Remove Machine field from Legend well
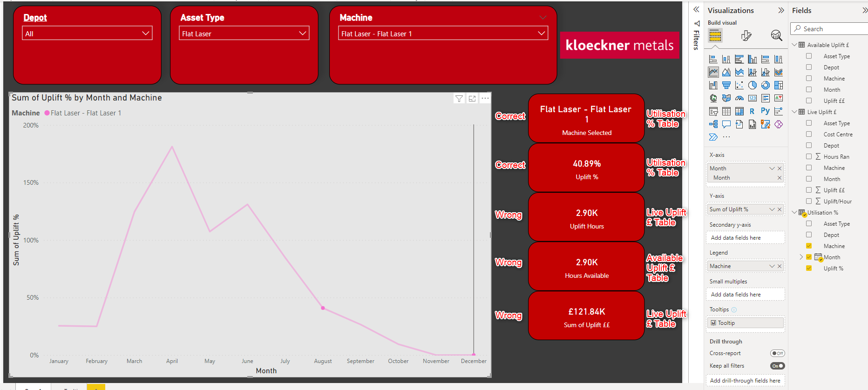This screenshot has width=868, height=390. (780, 266)
